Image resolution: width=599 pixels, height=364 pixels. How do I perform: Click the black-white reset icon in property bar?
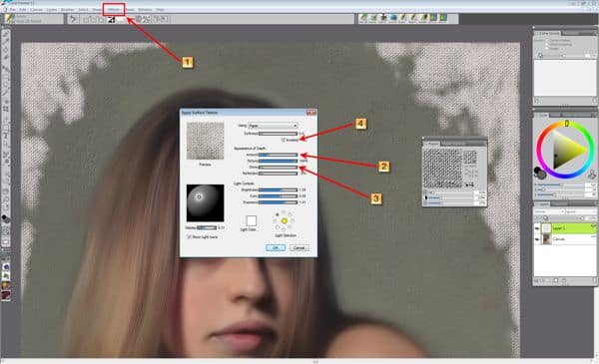[111, 20]
